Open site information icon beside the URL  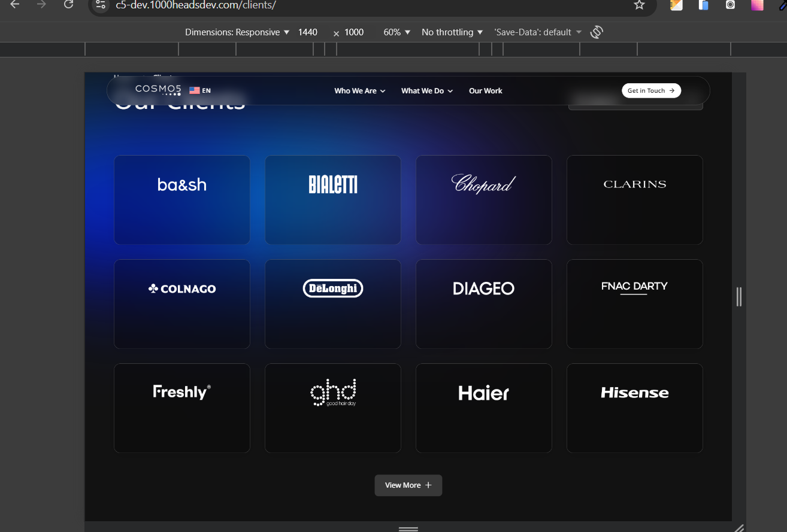pos(101,5)
